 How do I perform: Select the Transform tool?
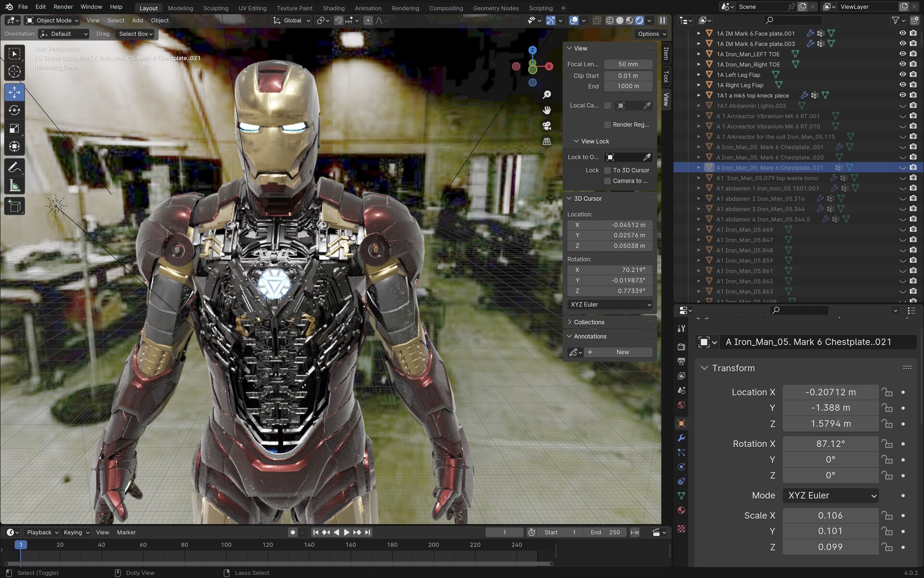tap(14, 147)
